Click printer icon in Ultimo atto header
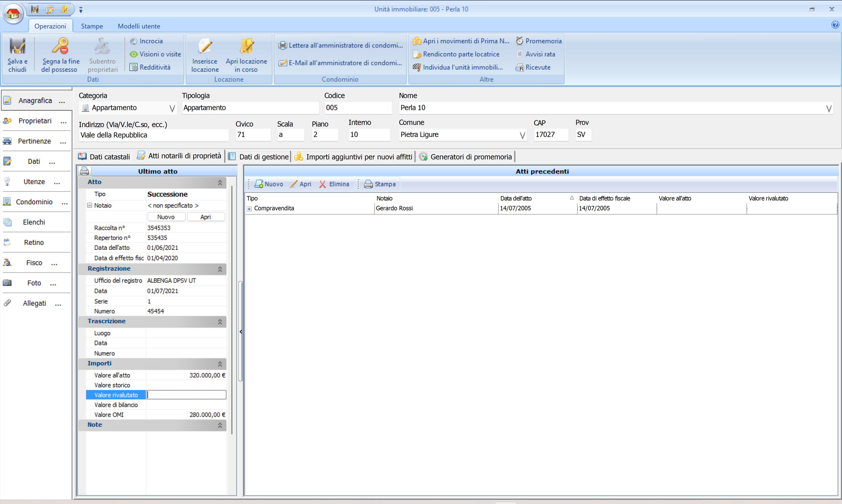The image size is (842, 504). pyautogui.click(x=85, y=171)
